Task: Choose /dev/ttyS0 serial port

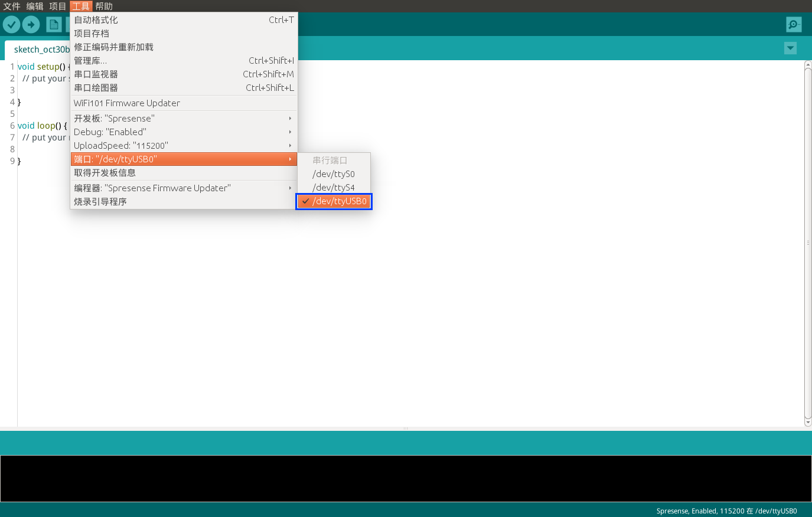Action: click(x=334, y=174)
